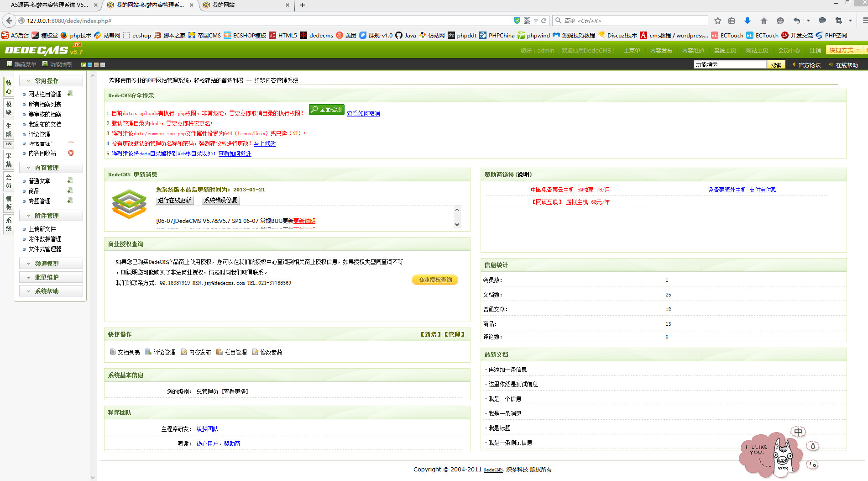Click the update news scroll down arrow

[x=457, y=224]
